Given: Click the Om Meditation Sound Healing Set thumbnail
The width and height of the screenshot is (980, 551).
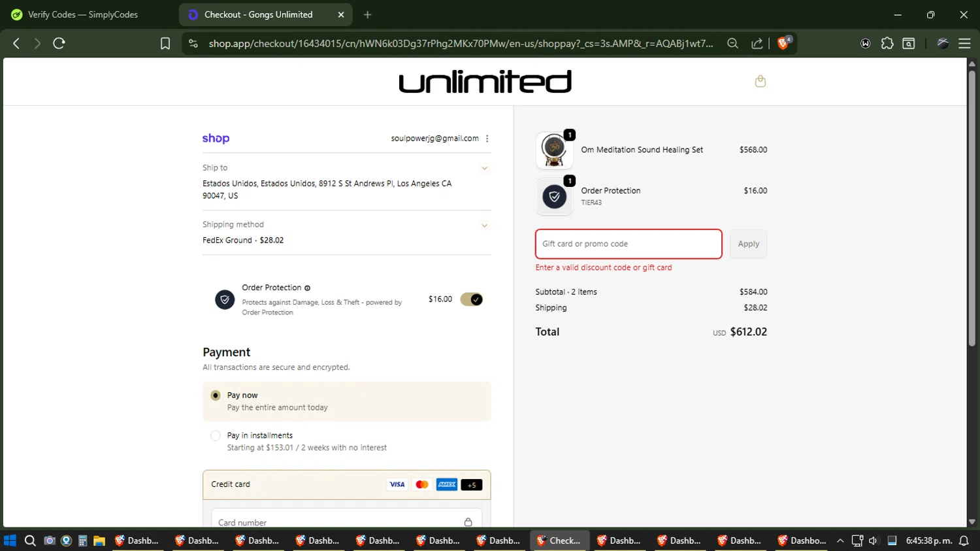Looking at the screenshot, I should 555,150.
